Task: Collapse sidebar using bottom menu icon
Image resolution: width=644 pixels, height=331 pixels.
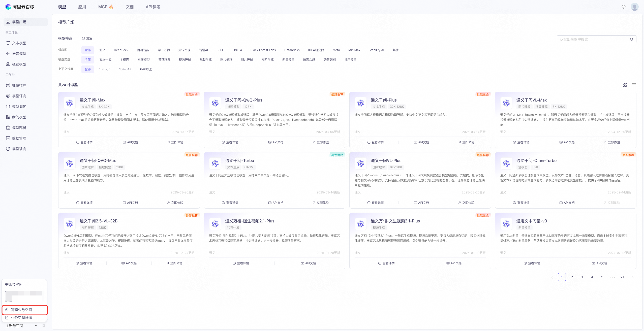Action: coord(44,325)
